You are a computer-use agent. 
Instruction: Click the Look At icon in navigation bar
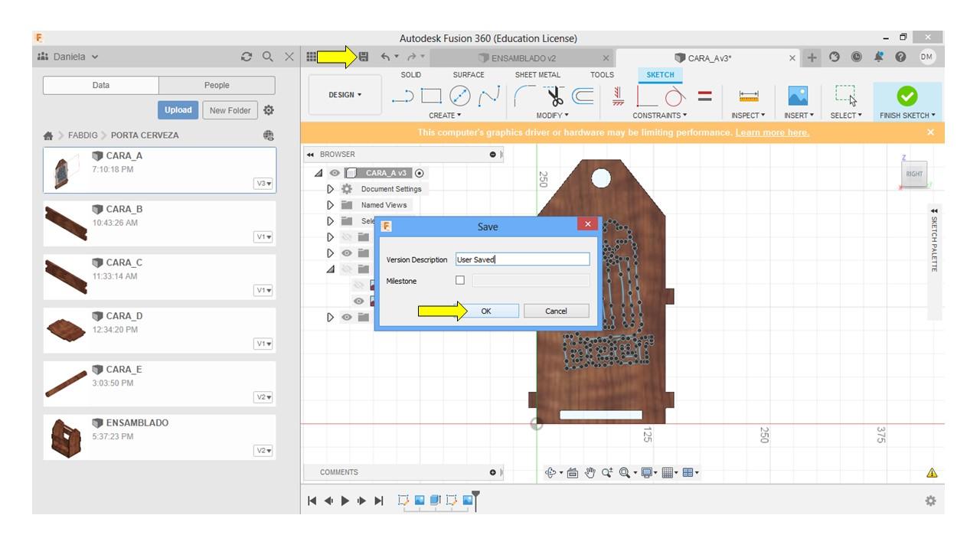[573, 473]
